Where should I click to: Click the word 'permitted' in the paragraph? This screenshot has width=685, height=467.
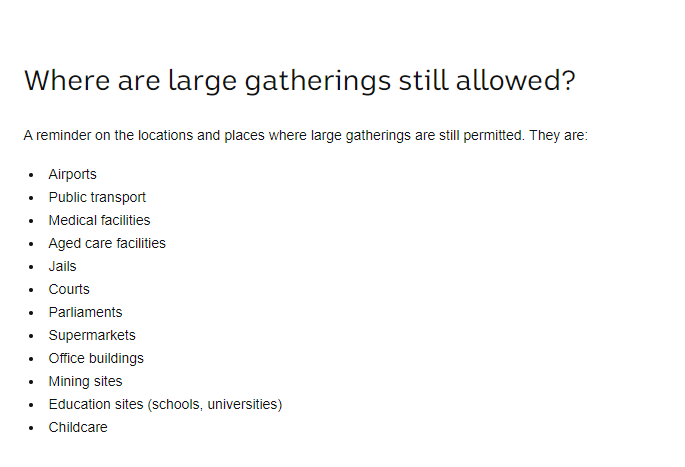coord(493,135)
